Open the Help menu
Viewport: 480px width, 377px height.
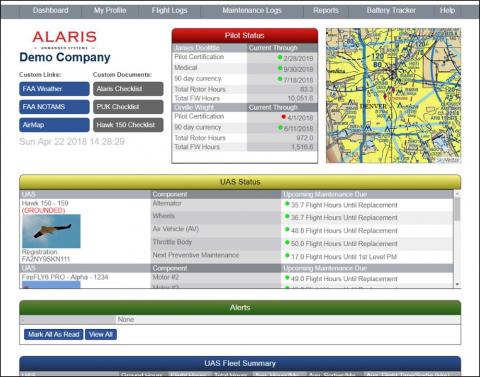click(x=447, y=10)
